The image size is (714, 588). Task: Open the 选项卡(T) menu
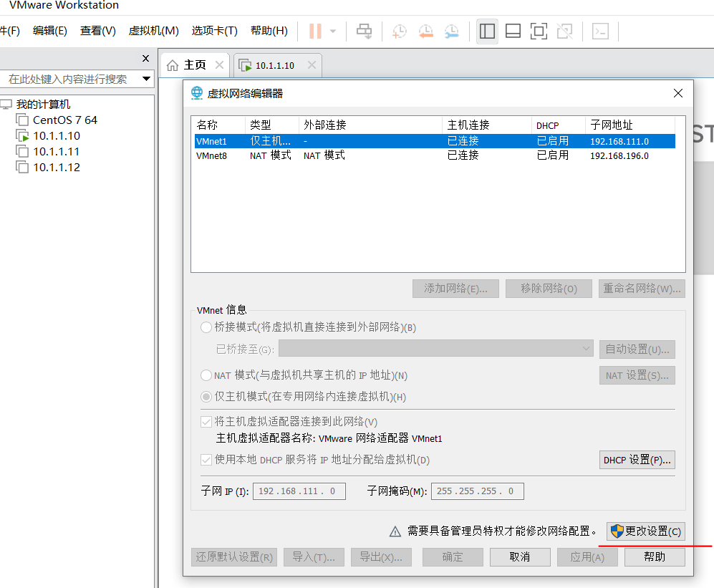coord(214,31)
